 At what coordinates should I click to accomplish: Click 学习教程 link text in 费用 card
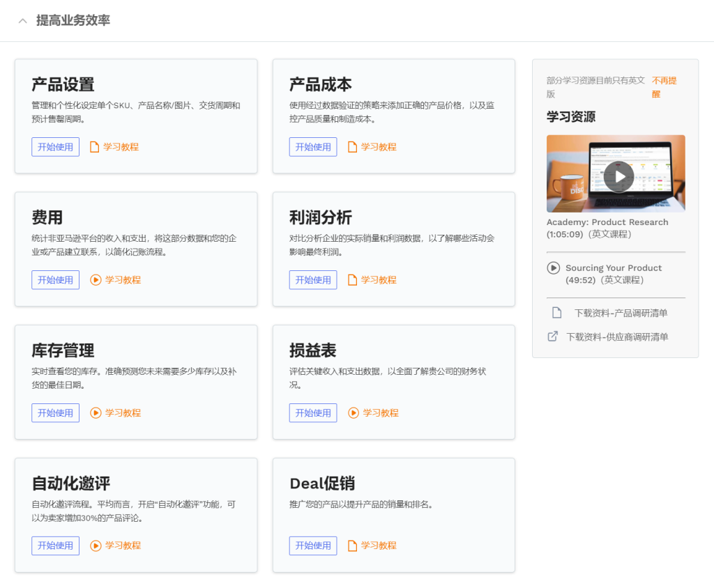[123, 279]
